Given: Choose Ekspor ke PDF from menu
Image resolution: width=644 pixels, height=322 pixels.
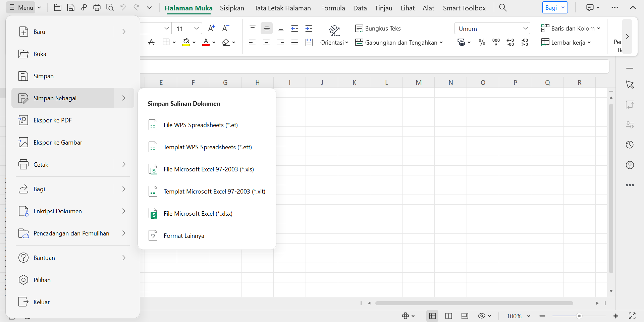Looking at the screenshot, I should pos(73,120).
